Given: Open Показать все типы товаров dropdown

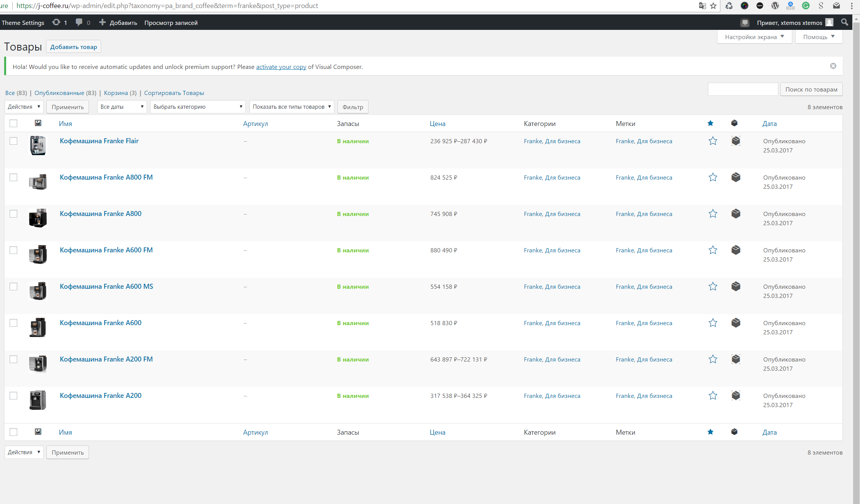Looking at the screenshot, I should (292, 107).
